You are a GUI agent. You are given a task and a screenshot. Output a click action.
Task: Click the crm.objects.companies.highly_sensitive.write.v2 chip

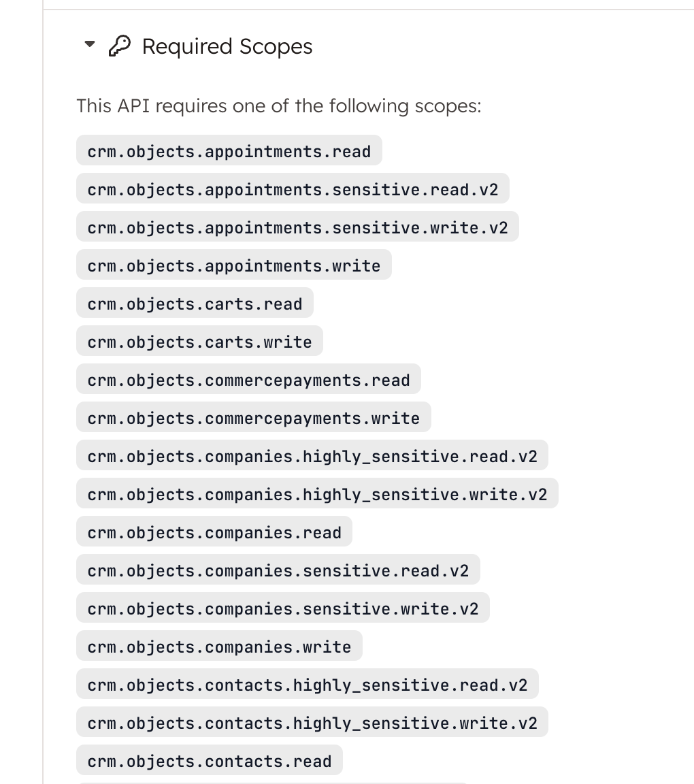[x=316, y=494]
